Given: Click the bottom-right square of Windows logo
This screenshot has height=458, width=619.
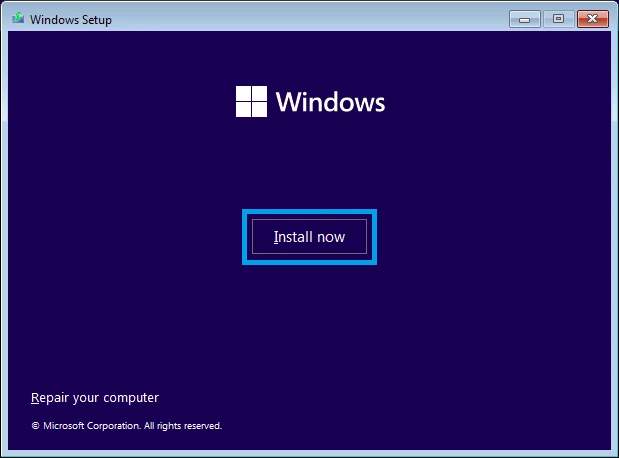Looking at the screenshot, I should pyautogui.click(x=258, y=109).
